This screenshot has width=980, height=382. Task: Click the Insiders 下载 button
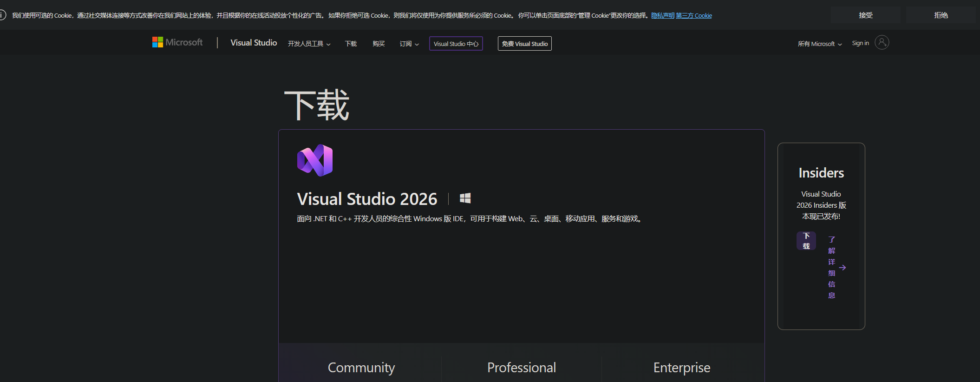click(x=806, y=241)
